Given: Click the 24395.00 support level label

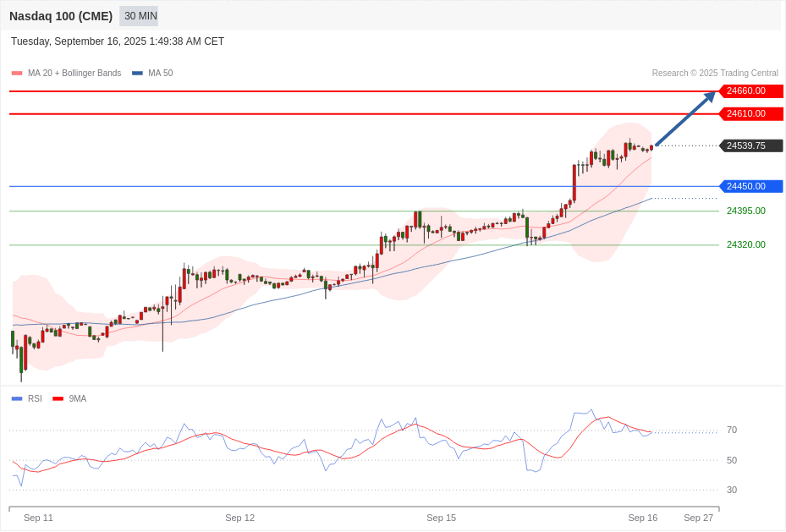Looking at the screenshot, I should click(746, 211).
